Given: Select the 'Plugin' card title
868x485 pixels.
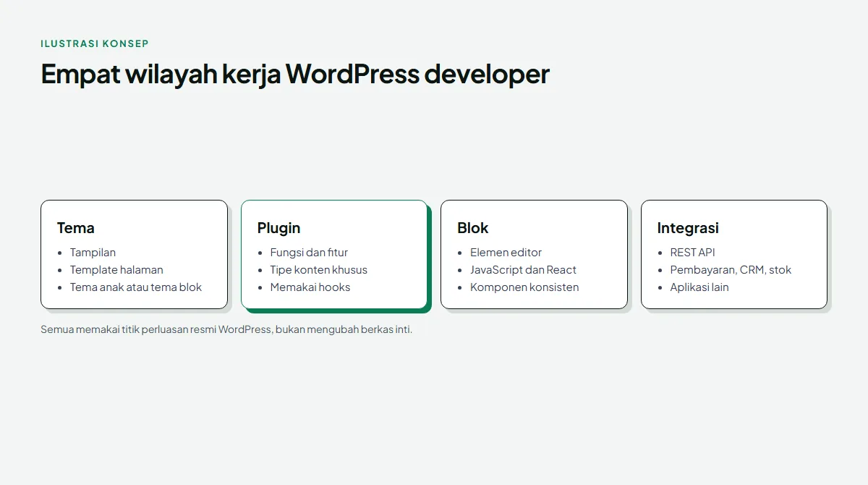Looking at the screenshot, I should tap(278, 228).
